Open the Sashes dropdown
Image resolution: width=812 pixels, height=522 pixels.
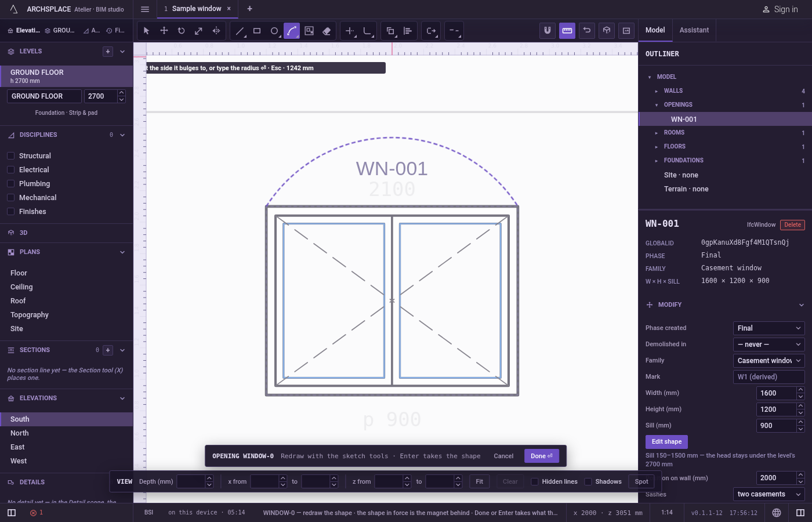[x=768, y=494]
